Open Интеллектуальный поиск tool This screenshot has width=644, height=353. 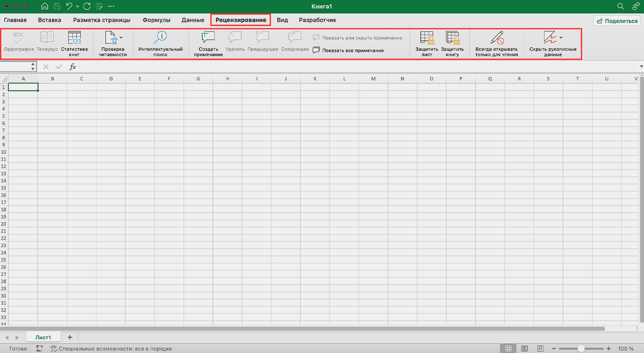(160, 38)
